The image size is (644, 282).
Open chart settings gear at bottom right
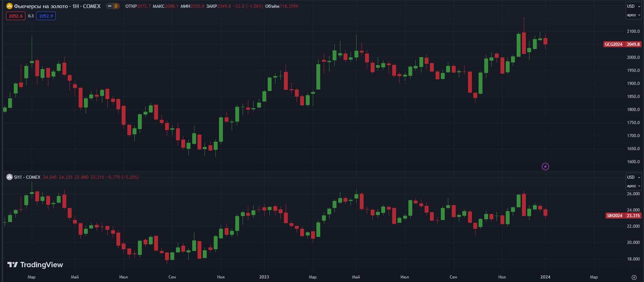[634, 277]
